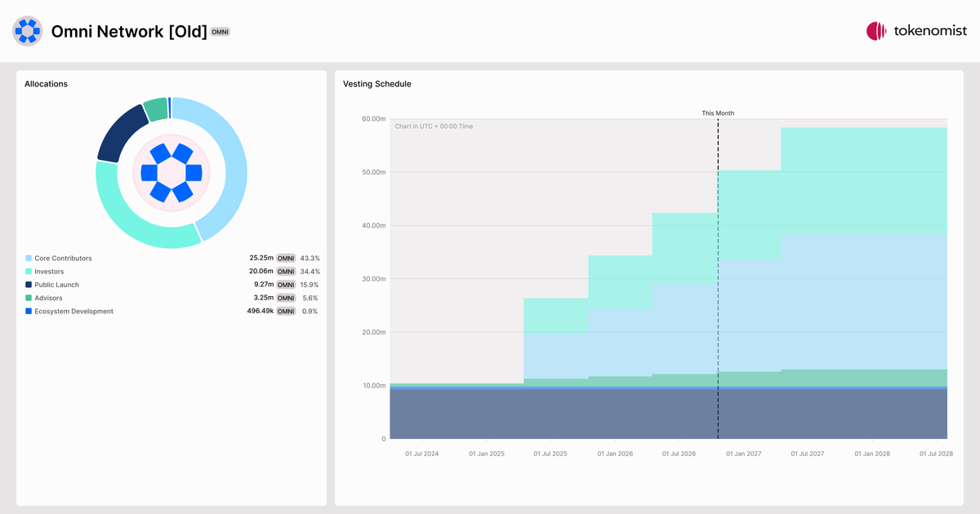Image resolution: width=980 pixels, height=514 pixels.
Task: Click the 0.9% percentage
Action: pos(311,312)
